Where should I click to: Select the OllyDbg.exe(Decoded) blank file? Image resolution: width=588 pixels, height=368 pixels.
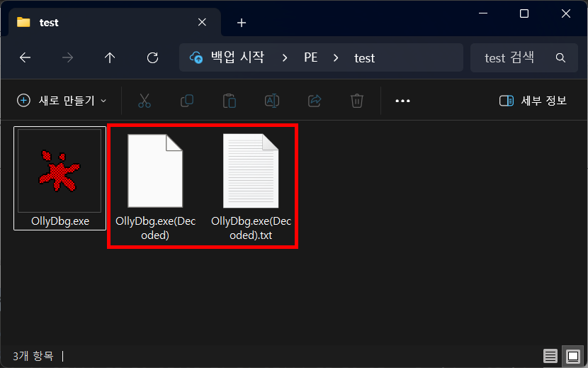[155, 171]
